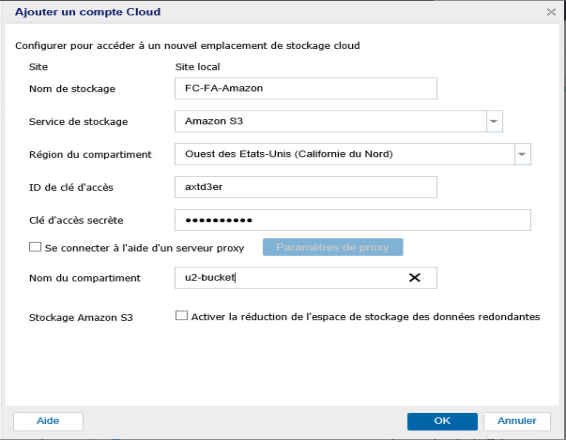The image size is (566, 440).
Task: Cancel with the Annuler button
Action: click(517, 421)
